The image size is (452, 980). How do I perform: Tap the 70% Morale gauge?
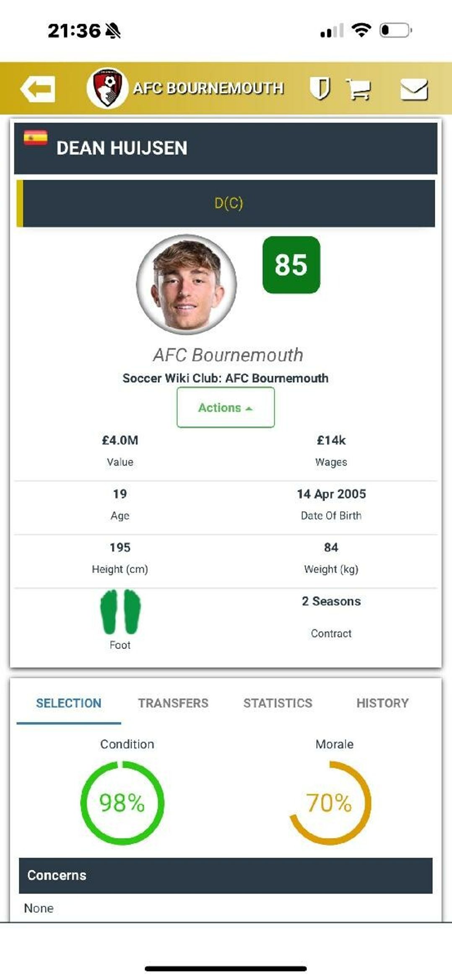click(x=330, y=803)
